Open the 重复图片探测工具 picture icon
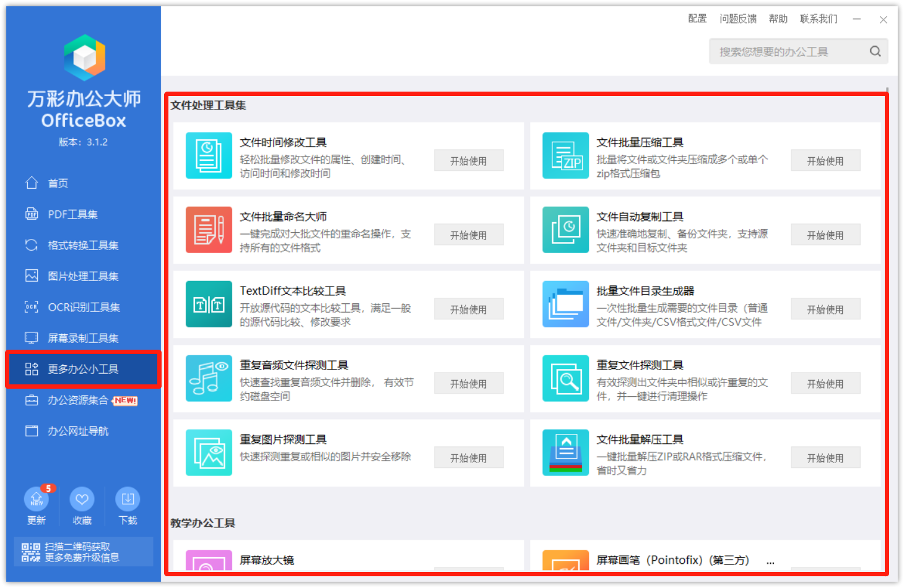Image resolution: width=904 pixels, height=588 pixels. point(209,452)
